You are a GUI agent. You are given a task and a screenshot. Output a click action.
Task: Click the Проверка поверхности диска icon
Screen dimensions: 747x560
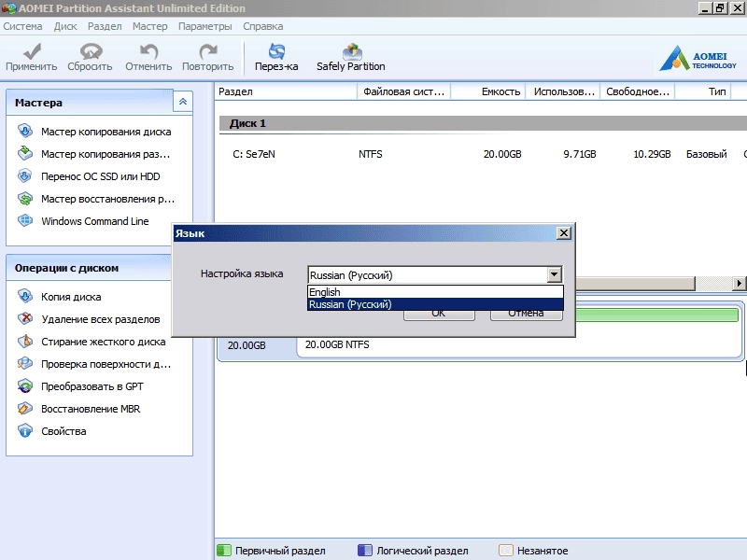25,363
